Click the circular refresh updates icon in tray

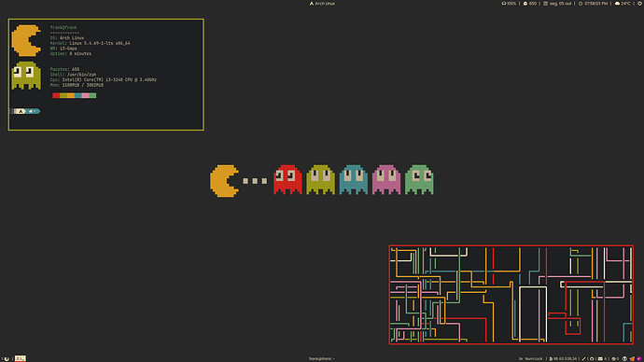click(x=592, y=358)
